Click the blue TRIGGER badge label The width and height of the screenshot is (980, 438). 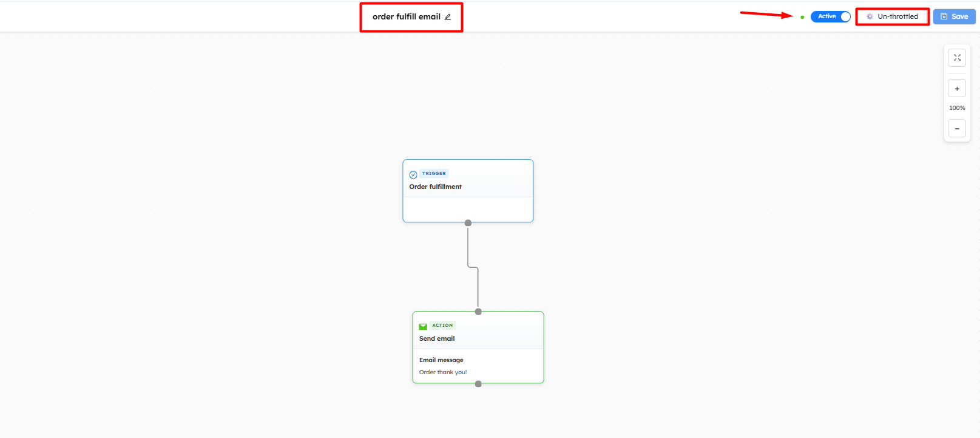[434, 173]
